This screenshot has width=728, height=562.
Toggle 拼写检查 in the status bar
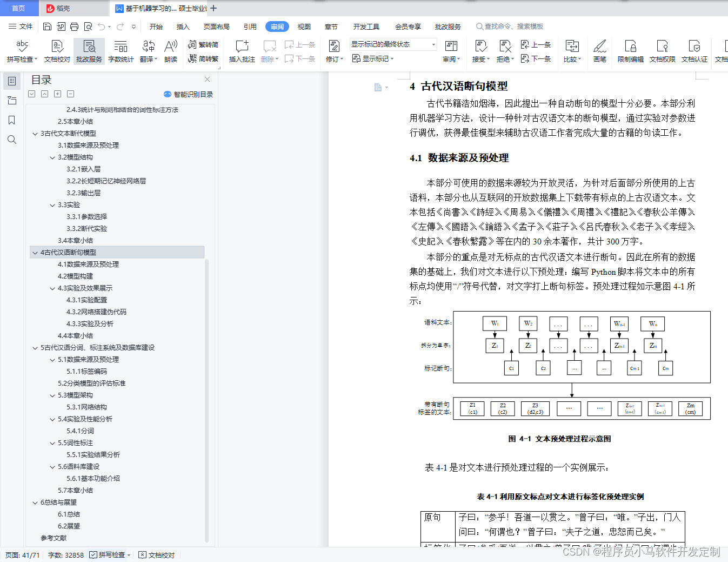(106, 554)
